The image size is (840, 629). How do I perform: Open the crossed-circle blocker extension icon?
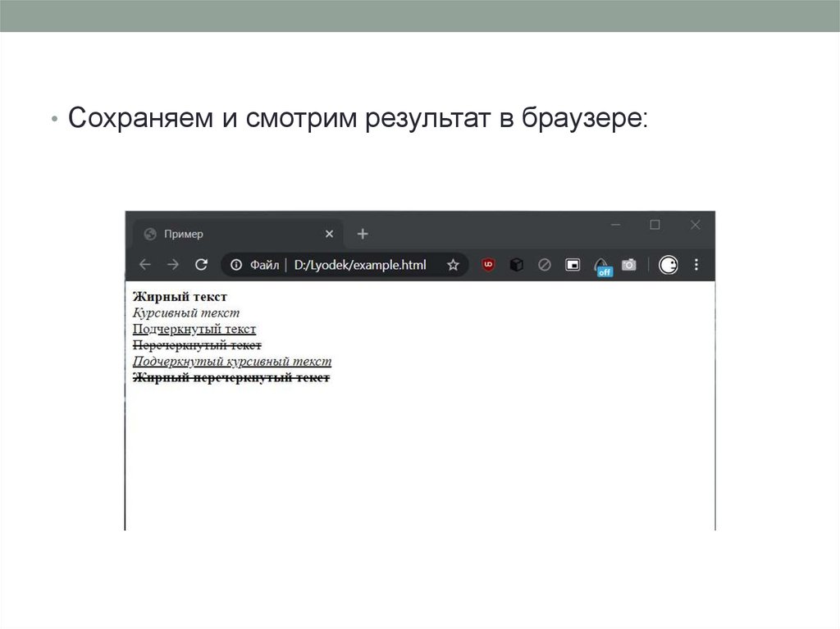[x=545, y=265]
